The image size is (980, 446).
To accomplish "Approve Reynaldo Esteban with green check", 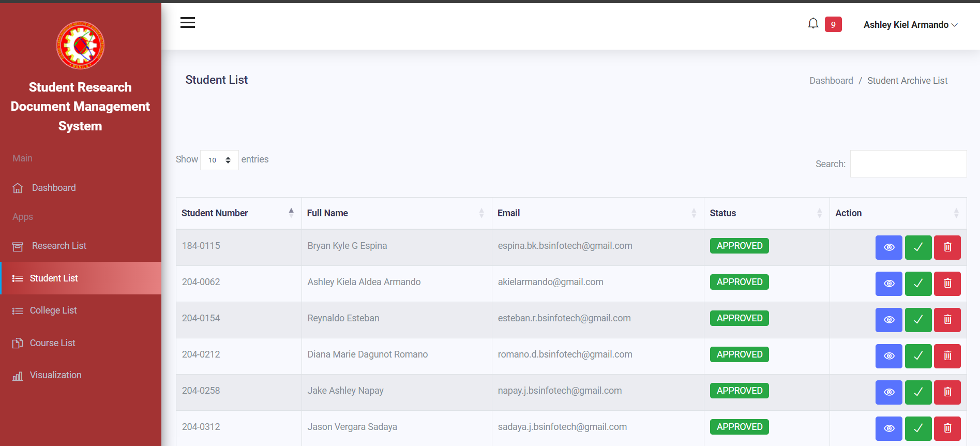I will [x=918, y=320].
